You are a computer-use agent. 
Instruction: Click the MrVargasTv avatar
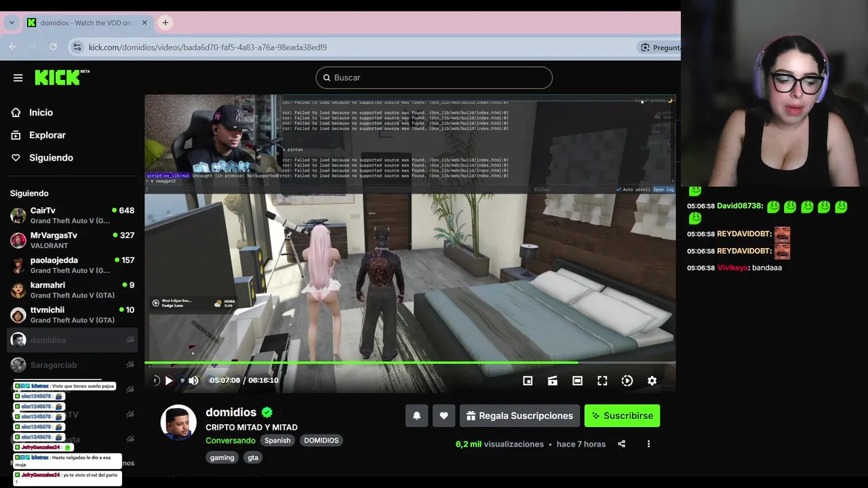pyautogui.click(x=18, y=240)
